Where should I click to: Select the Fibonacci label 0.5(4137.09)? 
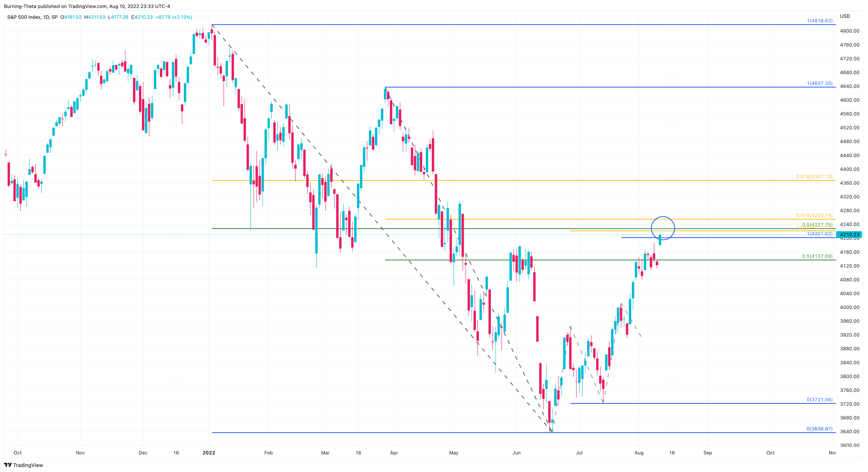coord(817,256)
